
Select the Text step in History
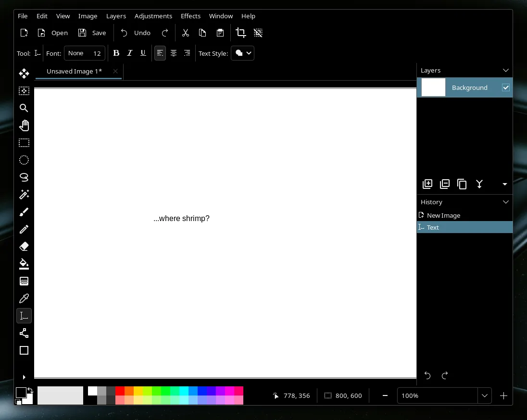[433, 227]
